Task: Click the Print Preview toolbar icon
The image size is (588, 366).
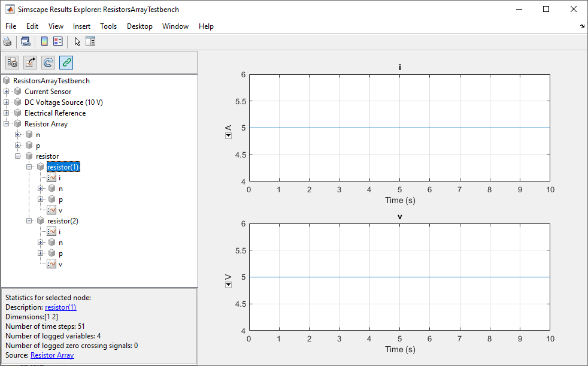Action: click(26, 41)
